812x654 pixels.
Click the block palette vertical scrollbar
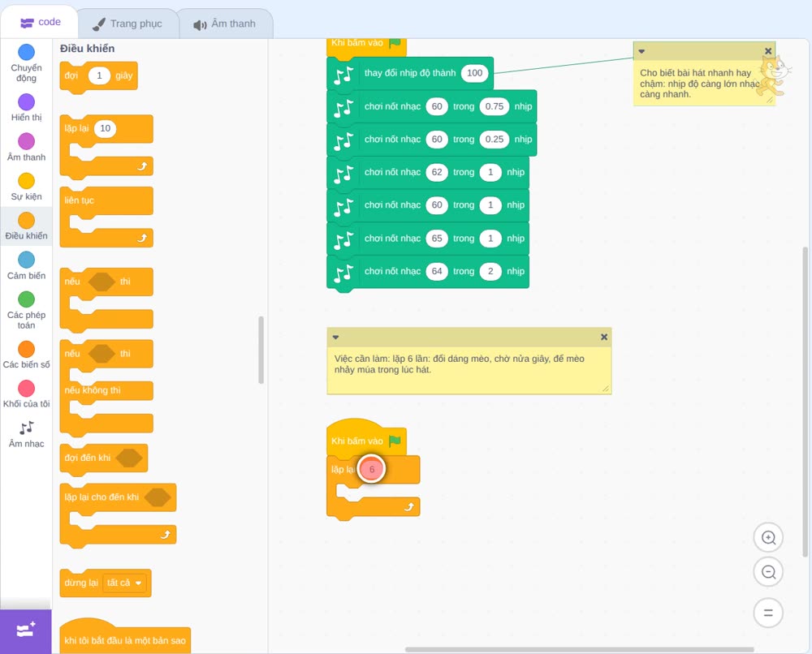tap(261, 350)
